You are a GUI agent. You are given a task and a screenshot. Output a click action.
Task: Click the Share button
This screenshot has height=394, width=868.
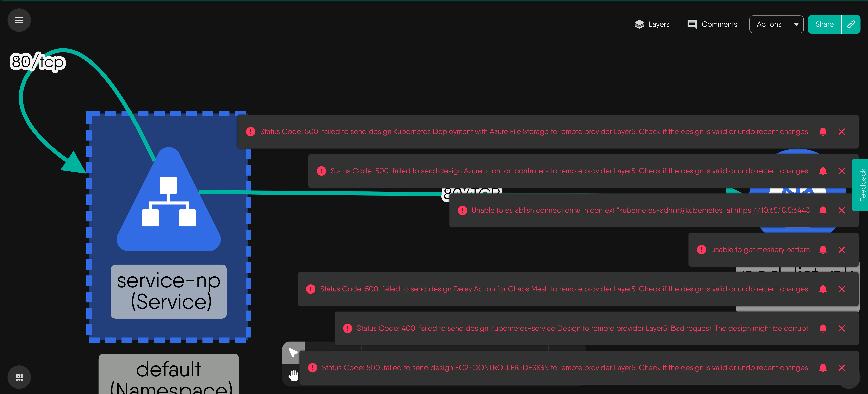point(824,24)
